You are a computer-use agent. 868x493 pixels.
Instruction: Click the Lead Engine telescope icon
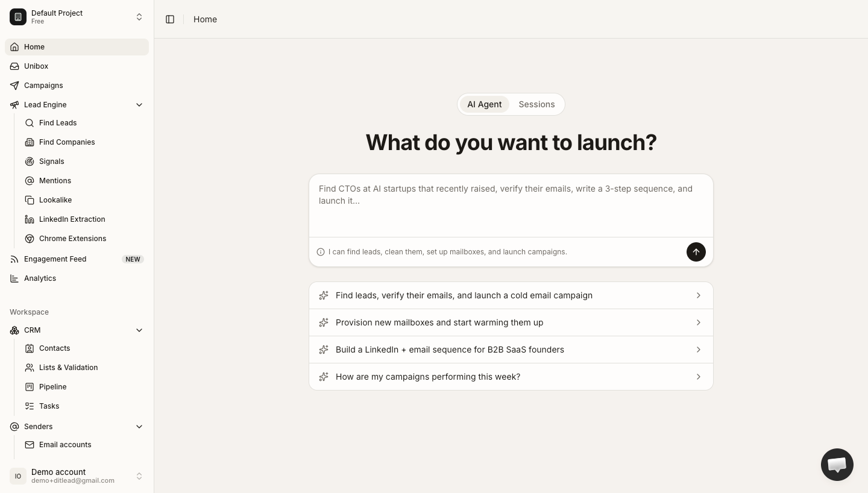(x=14, y=105)
